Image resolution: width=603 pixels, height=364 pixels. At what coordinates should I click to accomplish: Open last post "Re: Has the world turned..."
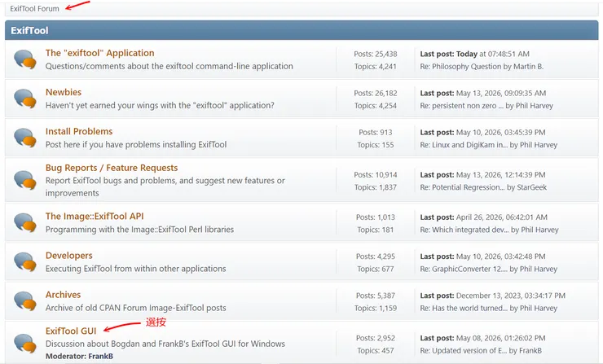464,309
